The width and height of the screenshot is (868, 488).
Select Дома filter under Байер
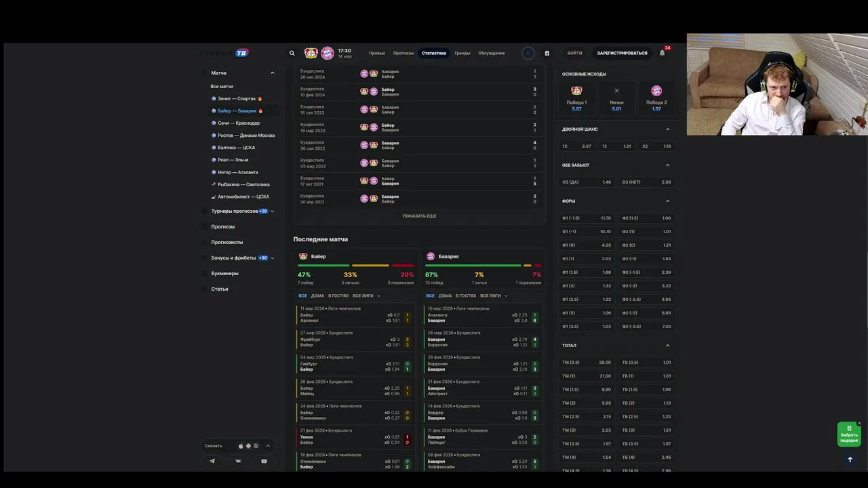click(317, 296)
